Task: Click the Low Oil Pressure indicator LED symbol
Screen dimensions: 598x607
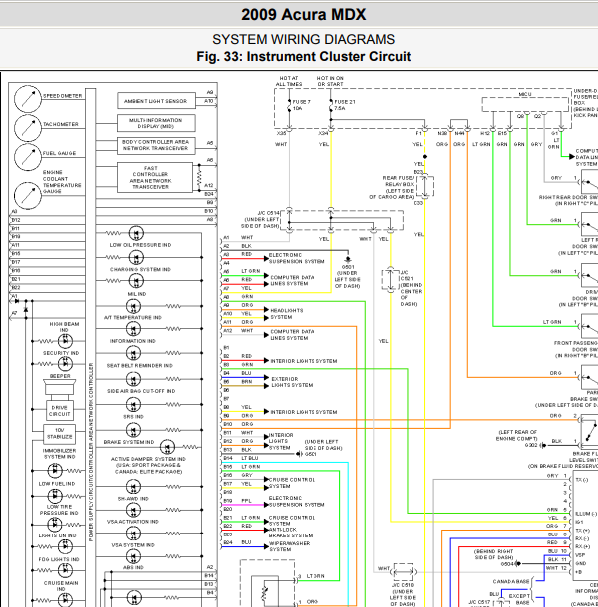Action: pyautogui.click(x=136, y=233)
